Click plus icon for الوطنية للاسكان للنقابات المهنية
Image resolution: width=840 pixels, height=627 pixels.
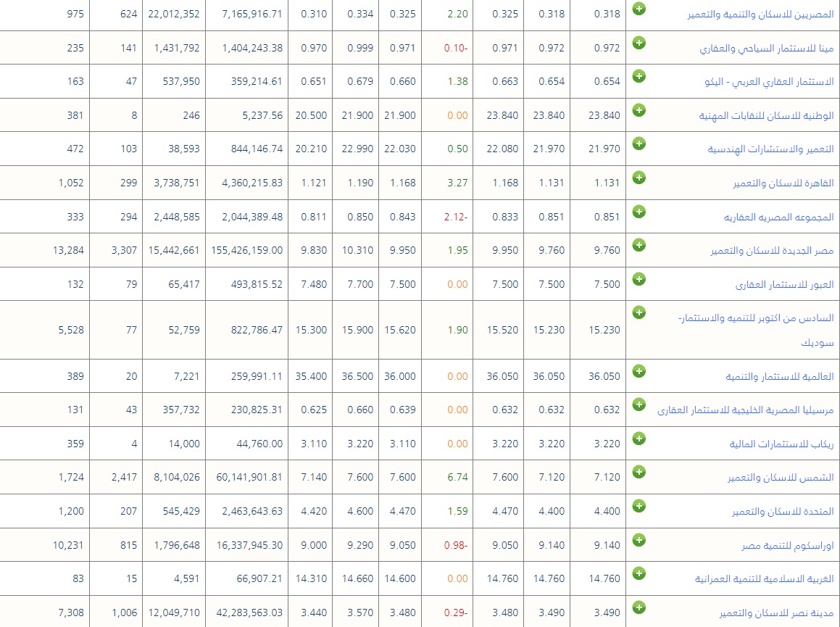(x=639, y=110)
